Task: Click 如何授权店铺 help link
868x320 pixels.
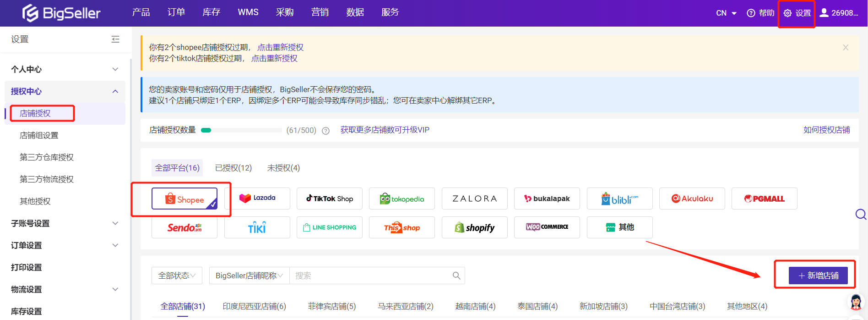Action: [826, 130]
